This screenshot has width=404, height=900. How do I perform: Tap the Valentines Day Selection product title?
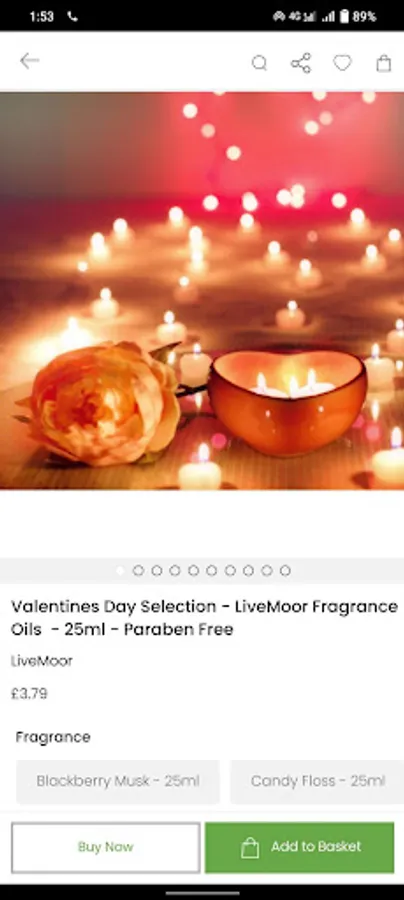204,618
